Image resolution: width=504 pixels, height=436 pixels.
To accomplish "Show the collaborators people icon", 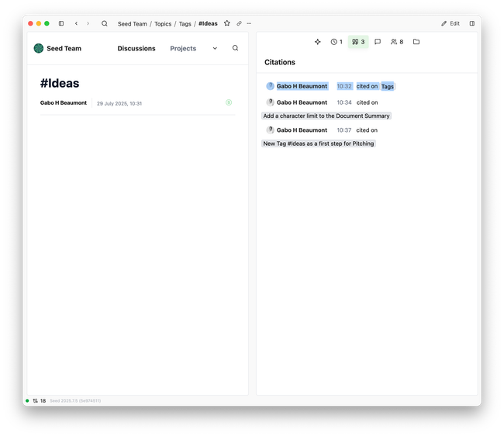I will tap(396, 42).
